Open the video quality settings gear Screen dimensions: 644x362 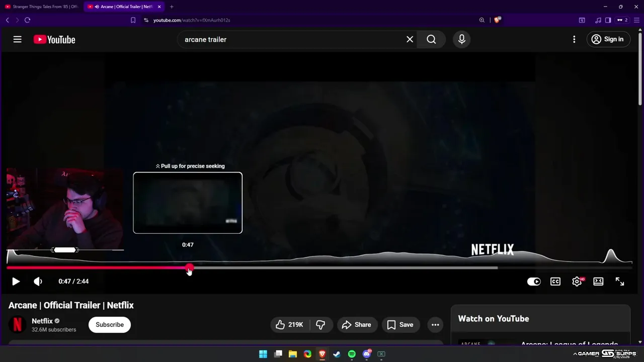[577, 282]
